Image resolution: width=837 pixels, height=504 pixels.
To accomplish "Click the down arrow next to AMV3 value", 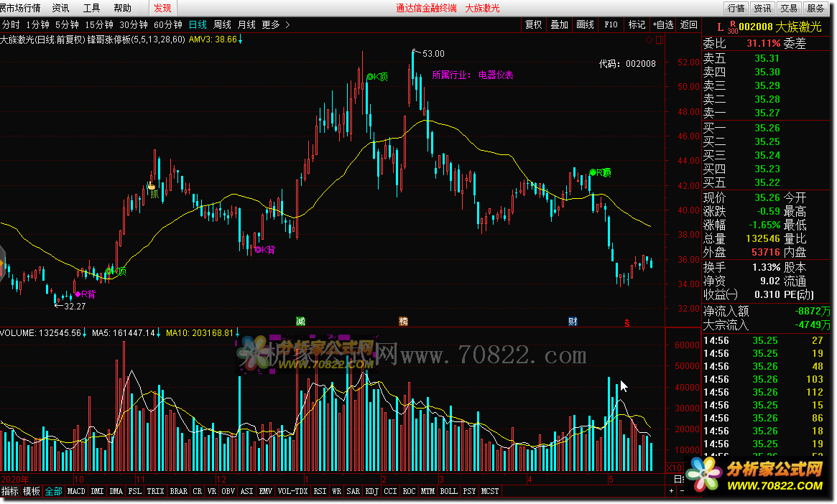I will click(240, 39).
